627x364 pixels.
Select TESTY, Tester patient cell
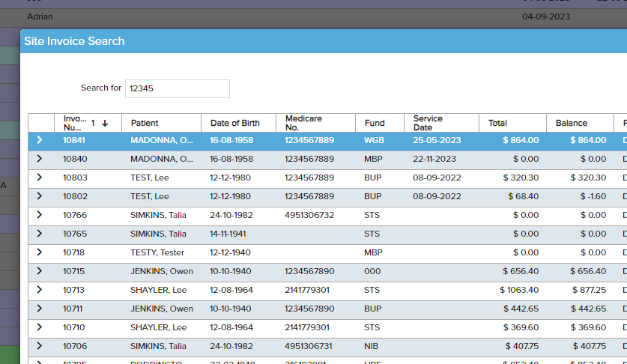coord(157,253)
